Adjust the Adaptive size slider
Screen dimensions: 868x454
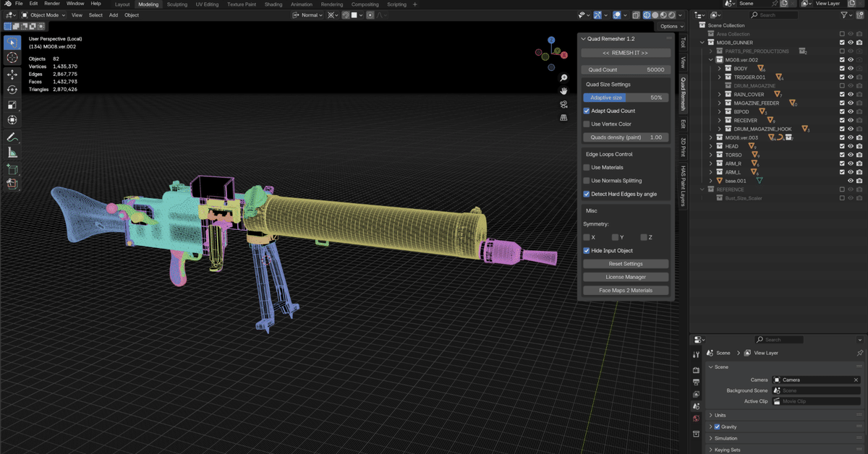point(626,97)
